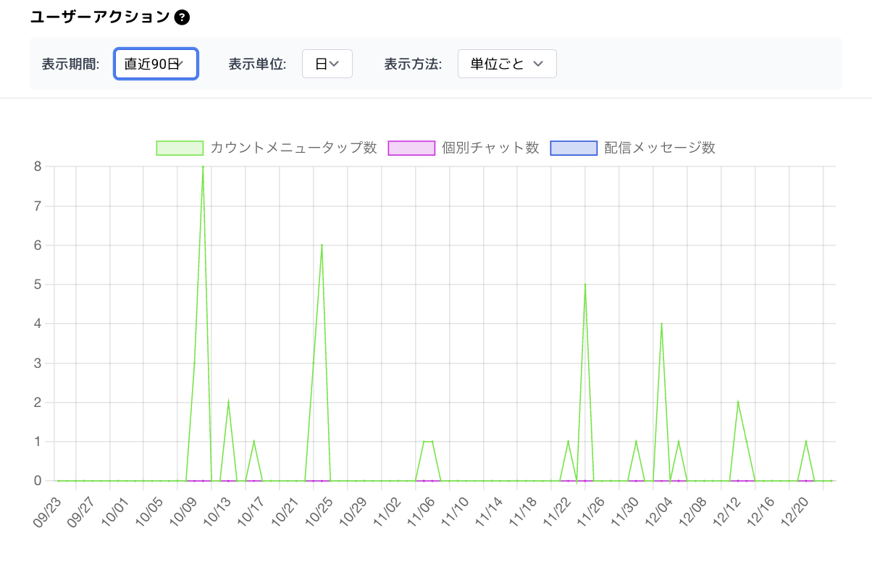Click the help question mark beside ユーザーアクション
The width and height of the screenshot is (872, 588).
coord(183,17)
